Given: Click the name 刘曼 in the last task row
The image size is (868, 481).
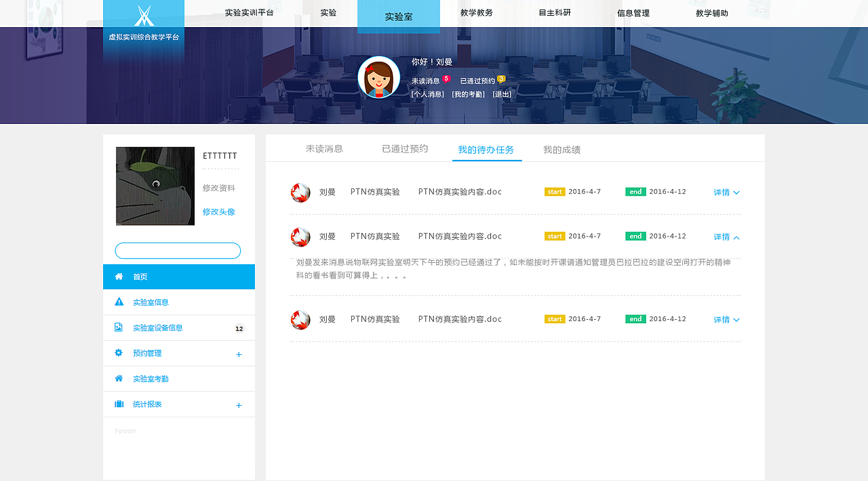Looking at the screenshot, I should click(x=328, y=320).
